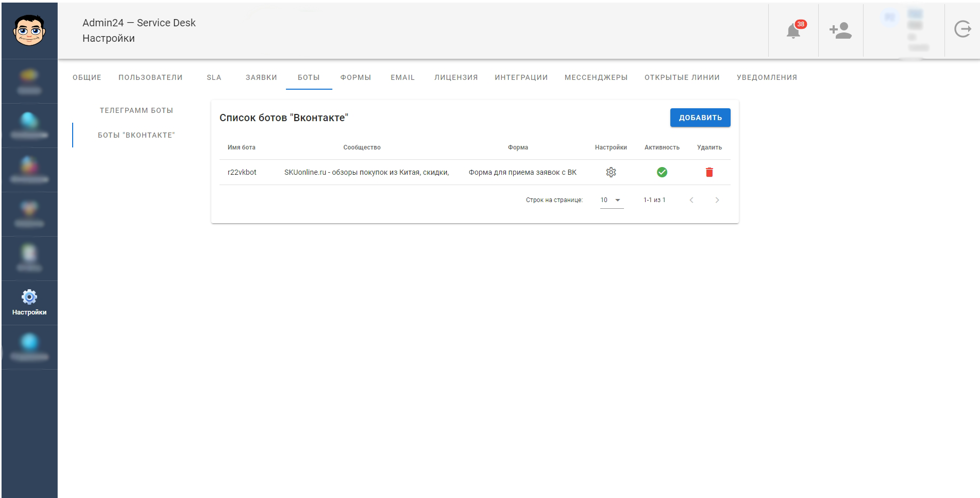Open the Открытые линии tab
The width and height of the screenshot is (980, 498).
pos(682,77)
